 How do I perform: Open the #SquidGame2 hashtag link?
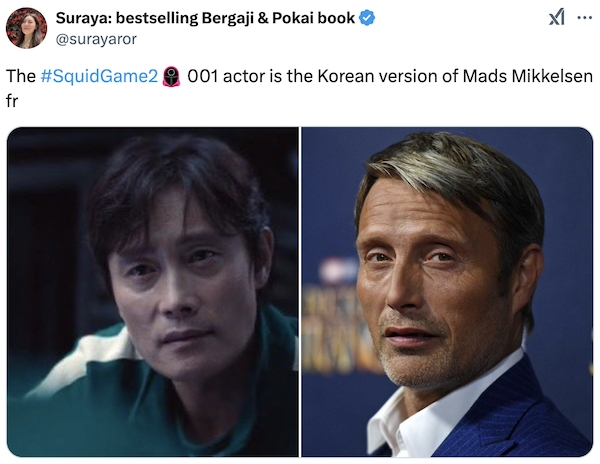coord(99,76)
